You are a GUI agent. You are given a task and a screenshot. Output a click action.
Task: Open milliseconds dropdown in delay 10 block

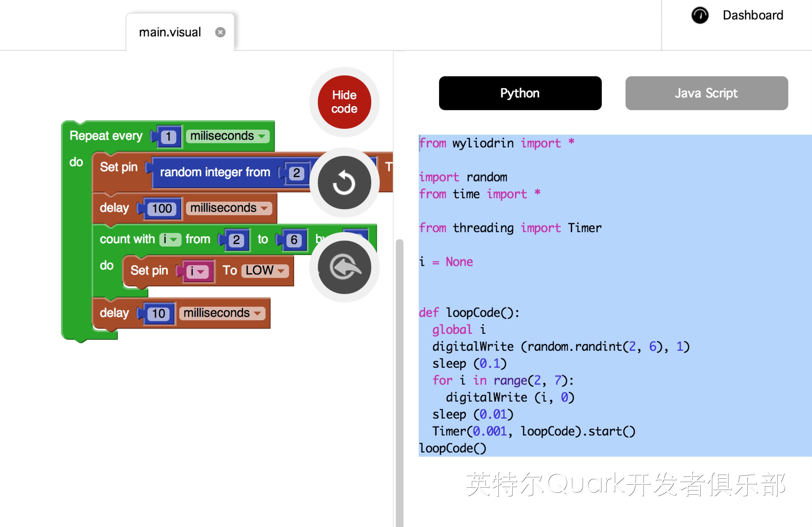pos(222,313)
